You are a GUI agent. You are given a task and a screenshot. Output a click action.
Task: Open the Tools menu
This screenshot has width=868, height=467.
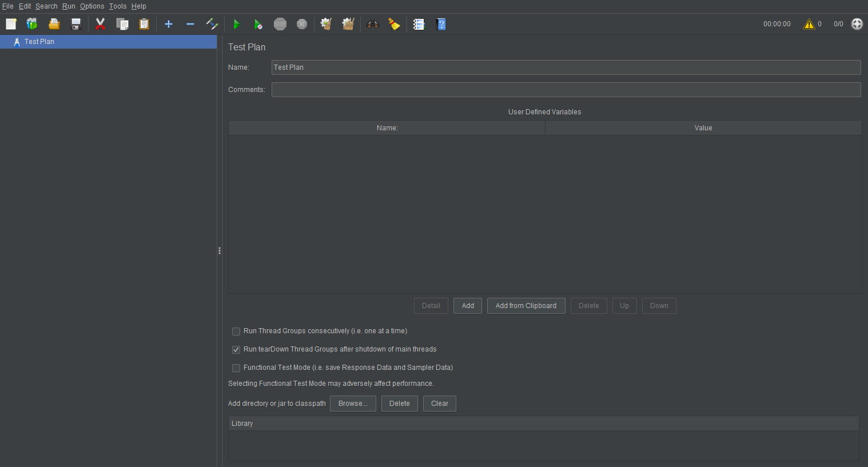click(118, 6)
